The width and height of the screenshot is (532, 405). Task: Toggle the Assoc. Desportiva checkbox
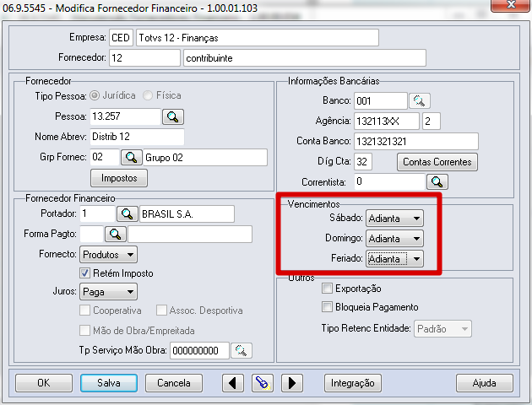(x=161, y=310)
